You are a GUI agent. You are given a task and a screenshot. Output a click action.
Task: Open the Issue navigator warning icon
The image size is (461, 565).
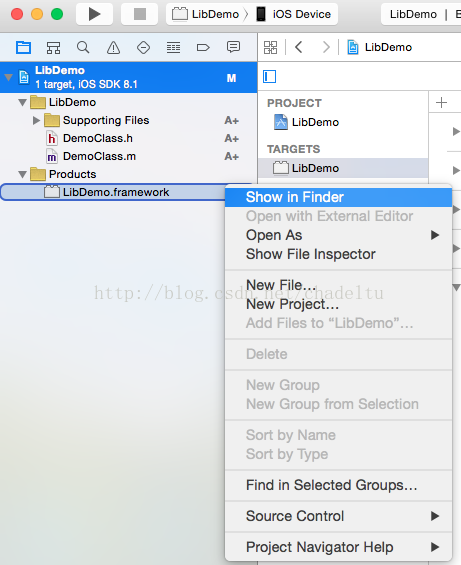pos(113,47)
